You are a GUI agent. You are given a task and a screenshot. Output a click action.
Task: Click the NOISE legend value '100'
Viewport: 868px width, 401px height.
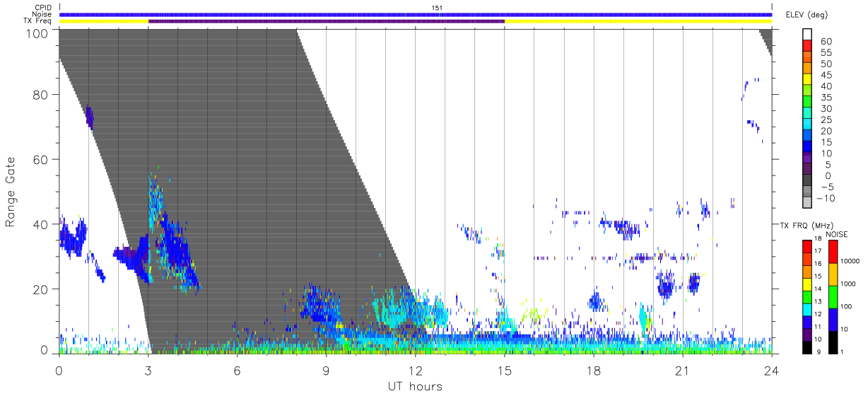(846, 306)
